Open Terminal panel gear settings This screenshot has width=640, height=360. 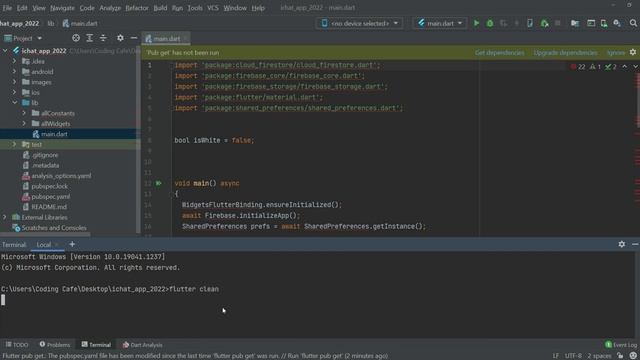622,244
